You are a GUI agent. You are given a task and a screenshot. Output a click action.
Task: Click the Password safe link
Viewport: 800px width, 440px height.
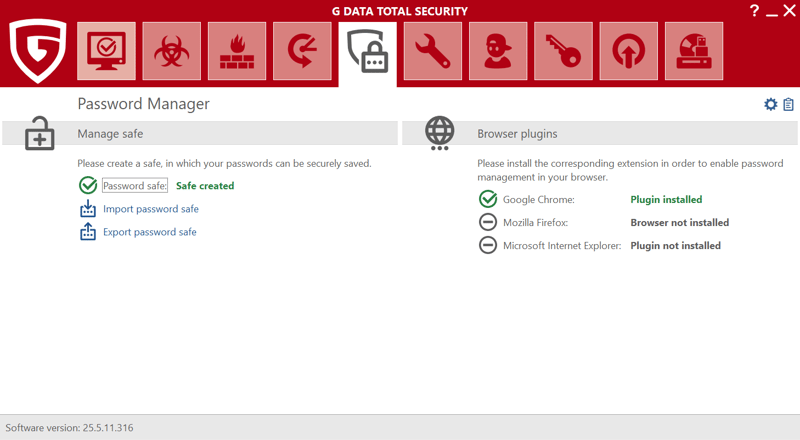(135, 186)
